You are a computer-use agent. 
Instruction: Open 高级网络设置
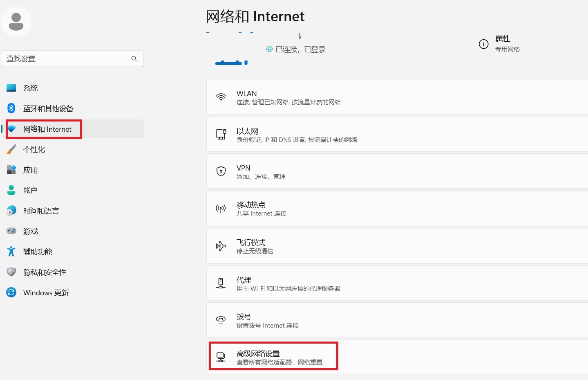[273, 356]
